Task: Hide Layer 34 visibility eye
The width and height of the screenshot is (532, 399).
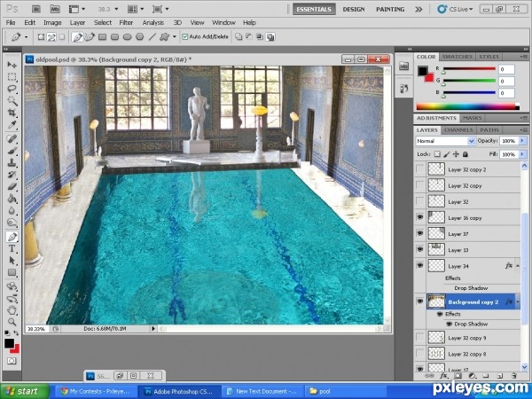Action: (420, 265)
